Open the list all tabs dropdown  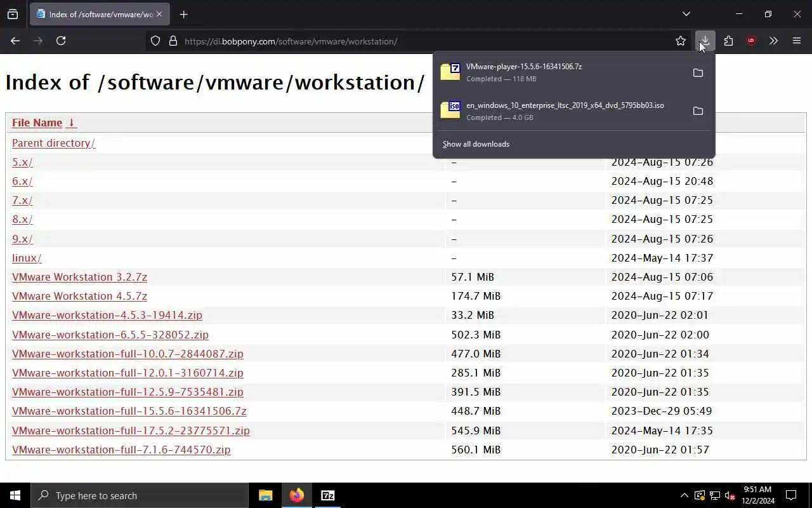tap(686, 14)
